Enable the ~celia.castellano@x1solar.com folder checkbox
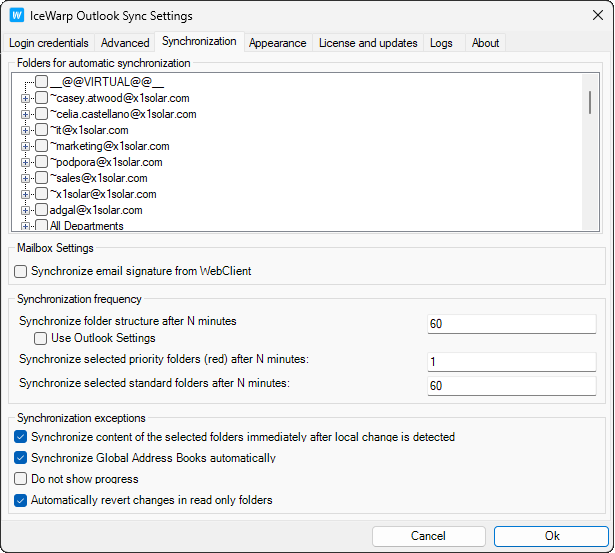Screen dimensions: 615x553 tap(42, 114)
